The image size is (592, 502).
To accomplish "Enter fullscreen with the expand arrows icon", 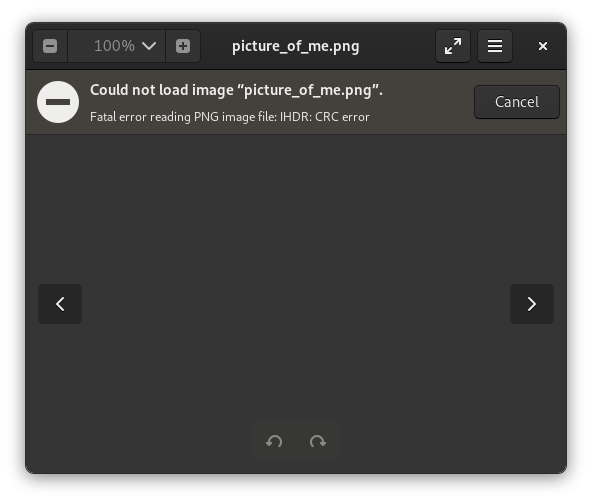I will tap(453, 46).
